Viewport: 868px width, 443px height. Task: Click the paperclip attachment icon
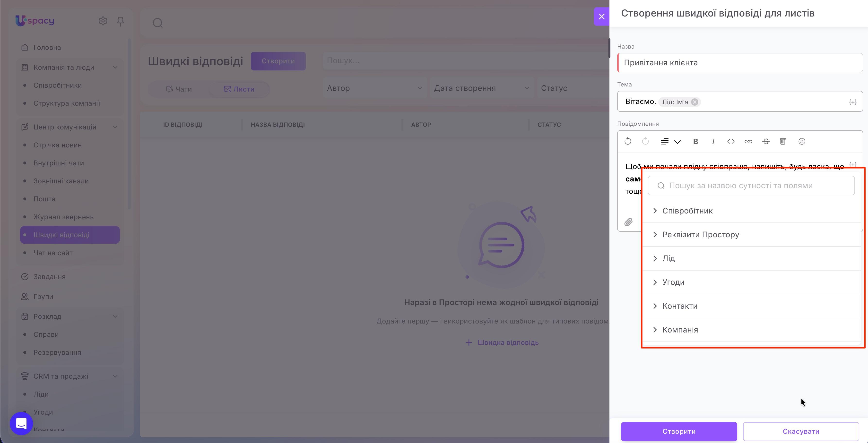(628, 222)
